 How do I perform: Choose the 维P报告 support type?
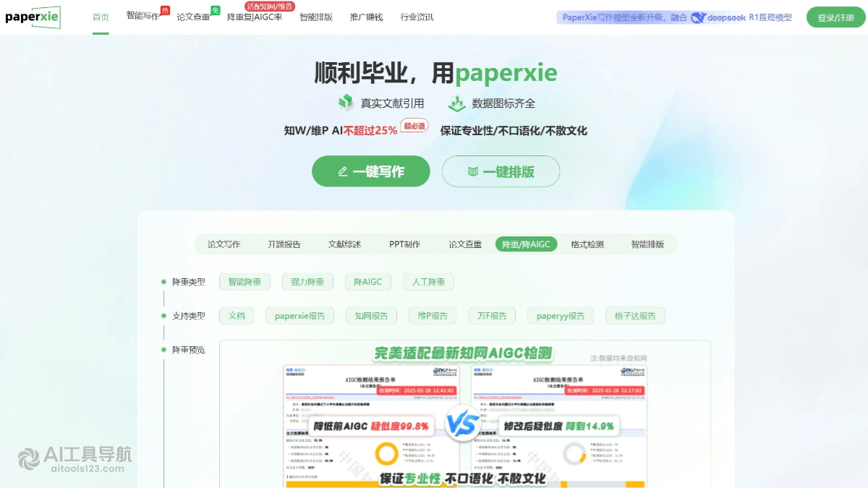433,316
